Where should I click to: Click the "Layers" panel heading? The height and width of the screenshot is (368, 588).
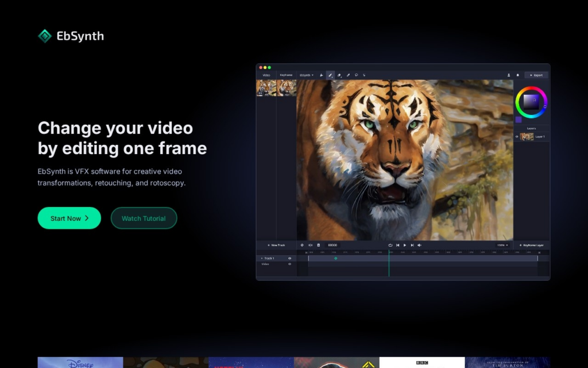tap(531, 128)
